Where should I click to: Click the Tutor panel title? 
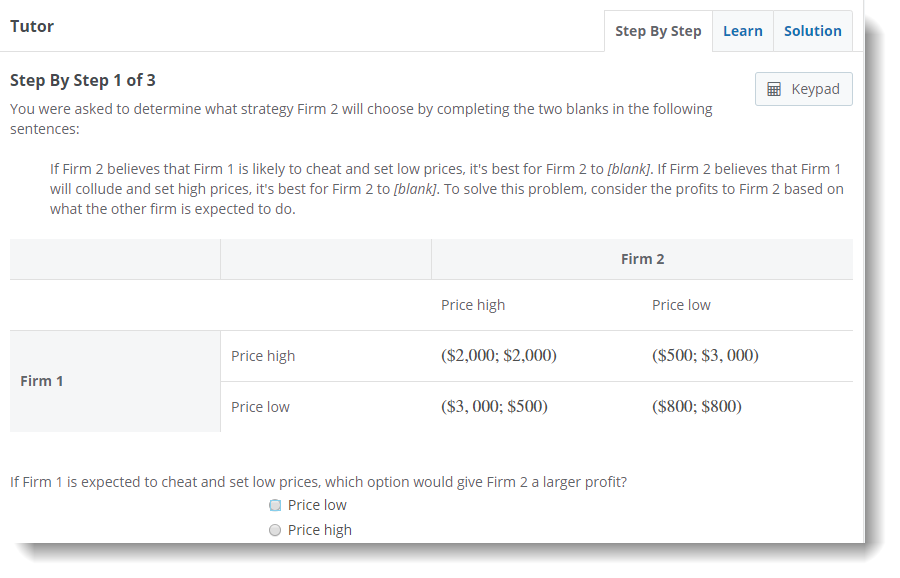coord(32,27)
